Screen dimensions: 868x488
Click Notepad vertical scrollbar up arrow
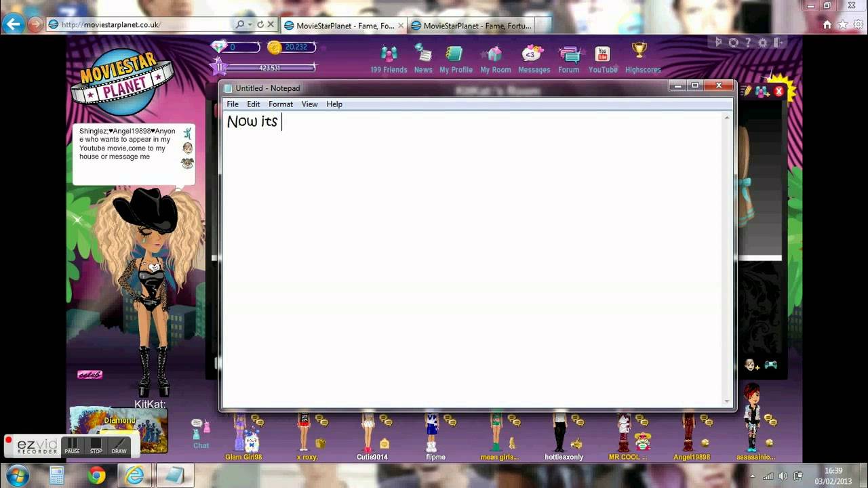tap(728, 118)
